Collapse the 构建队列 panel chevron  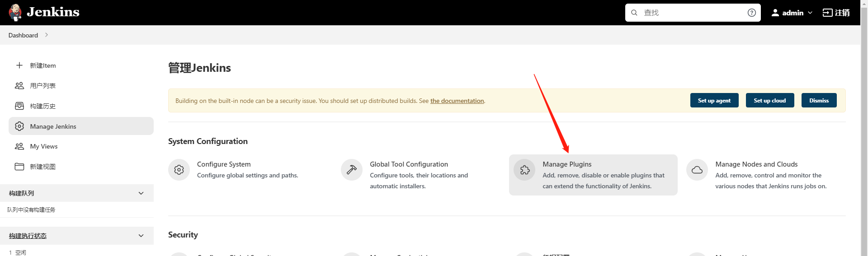(141, 193)
